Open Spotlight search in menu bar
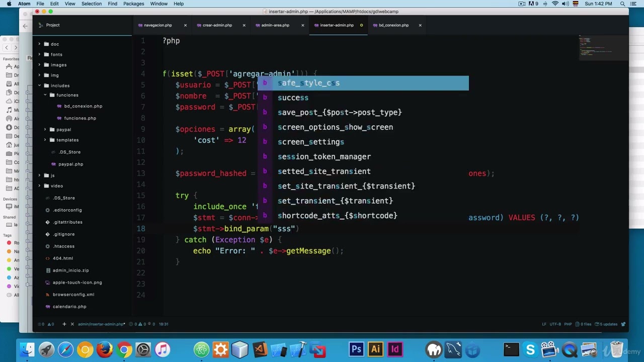 coord(623,4)
